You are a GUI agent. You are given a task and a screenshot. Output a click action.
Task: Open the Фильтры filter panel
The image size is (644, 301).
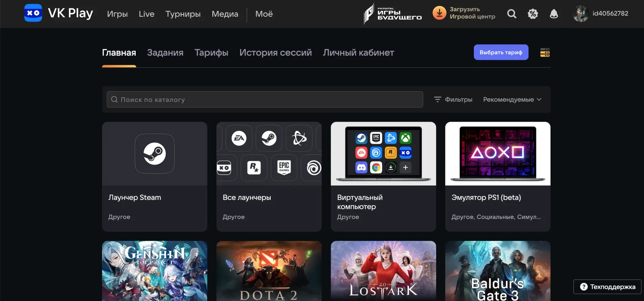pyautogui.click(x=453, y=100)
